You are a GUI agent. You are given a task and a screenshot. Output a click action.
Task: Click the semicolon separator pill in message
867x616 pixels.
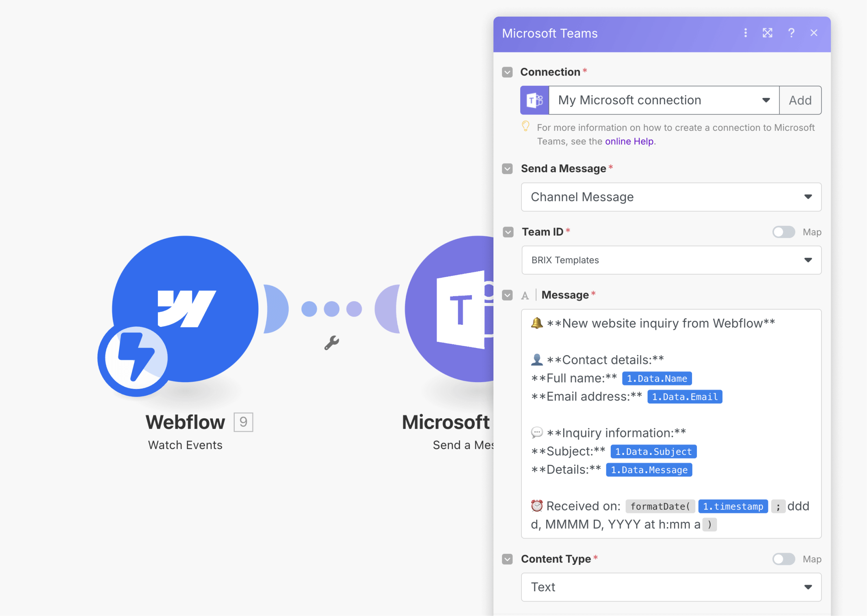point(778,506)
